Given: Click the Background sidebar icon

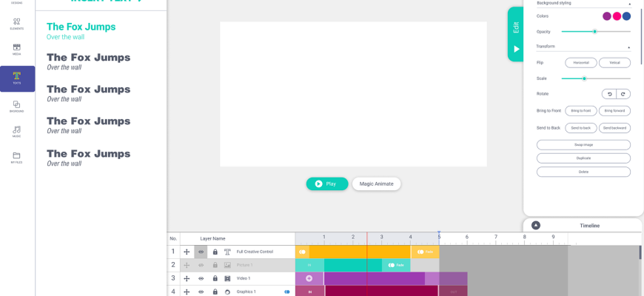Looking at the screenshot, I should click(17, 107).
